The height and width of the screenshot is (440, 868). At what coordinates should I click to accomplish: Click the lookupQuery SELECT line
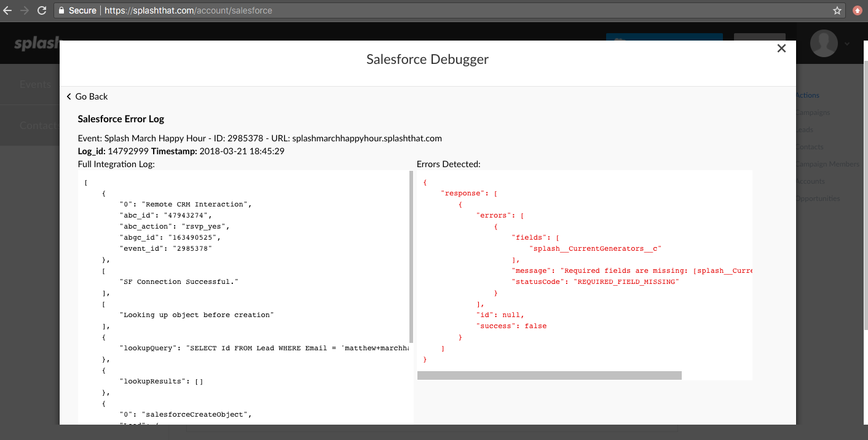264,348
